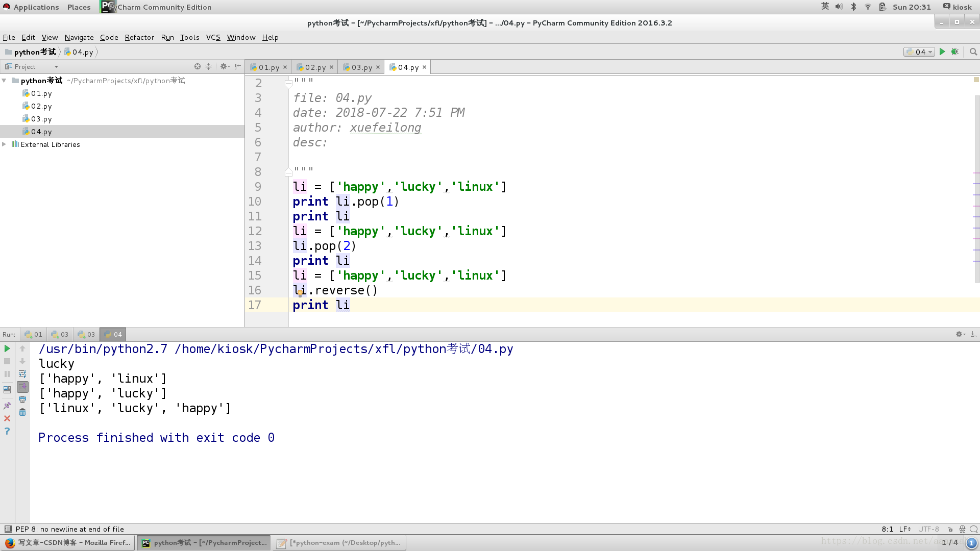Print the Run console output
This screenshot has width=980, height=551.
pyautogui.click(x=22, y=399)
